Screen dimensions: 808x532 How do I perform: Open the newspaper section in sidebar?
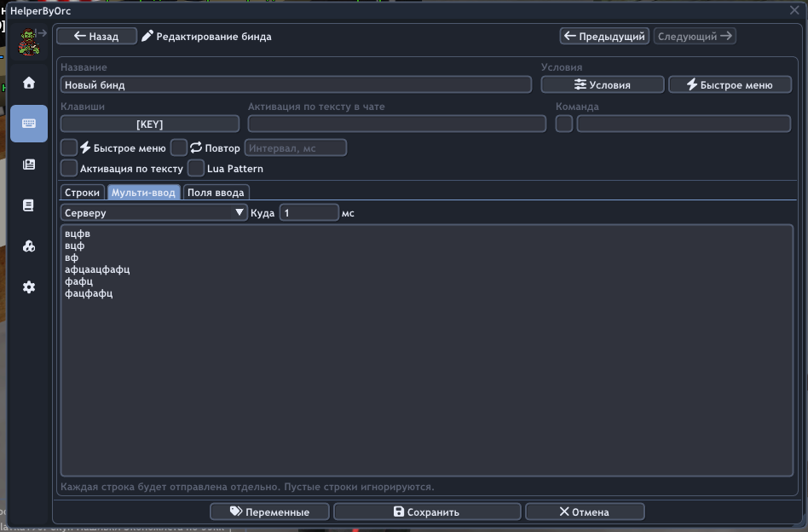coord(29,165)
